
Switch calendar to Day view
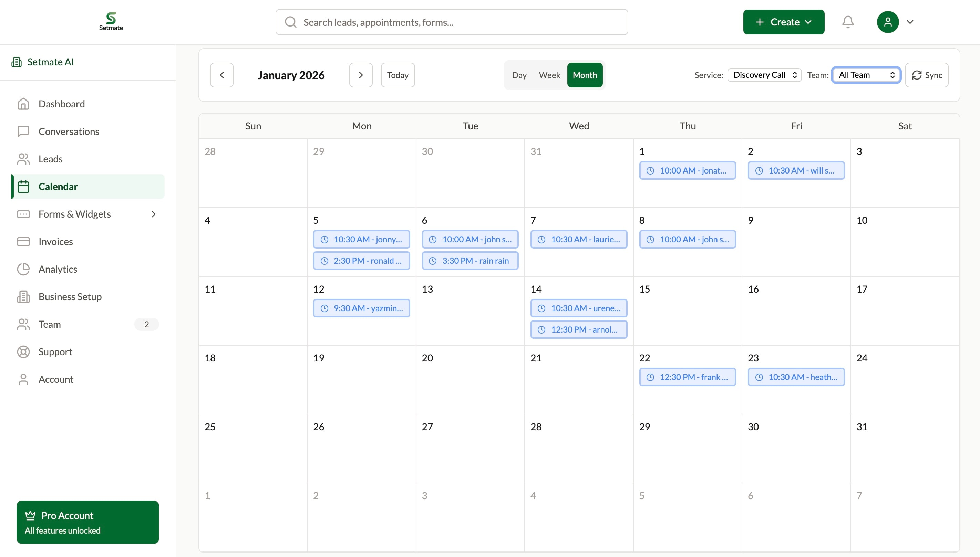tap(519, 75)
